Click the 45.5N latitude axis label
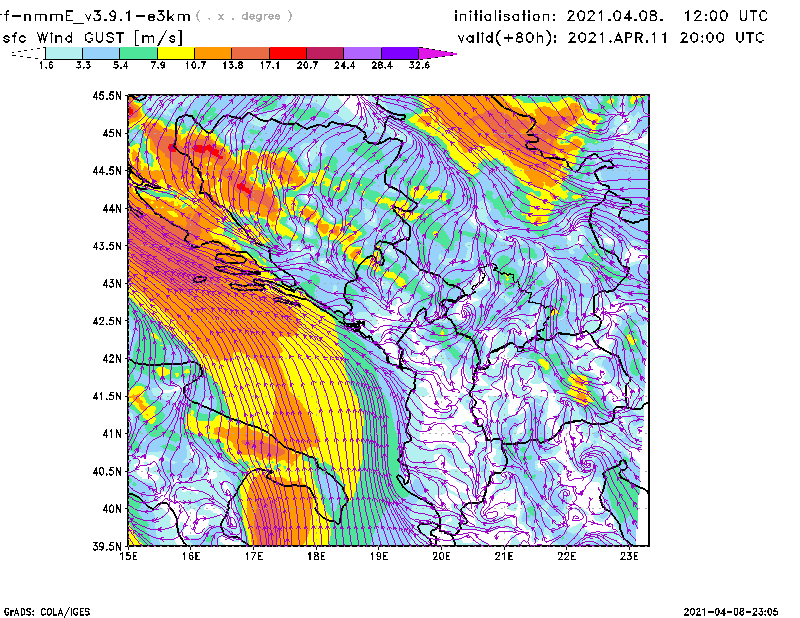800x618 pixels. [x=107, y=96]
